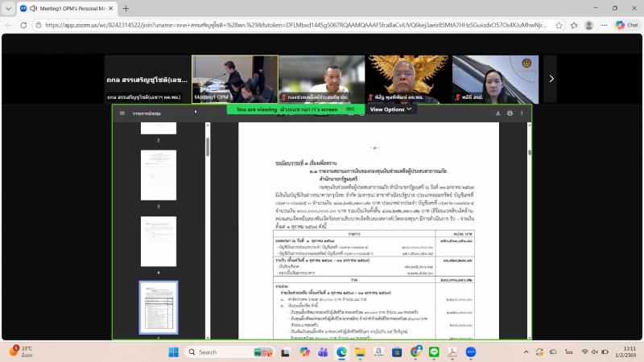Image resolution: width=644 pixels, height=362 pixels.
Task: Open Adobe Acrobat from the taskbar
Action: (452, 352)
